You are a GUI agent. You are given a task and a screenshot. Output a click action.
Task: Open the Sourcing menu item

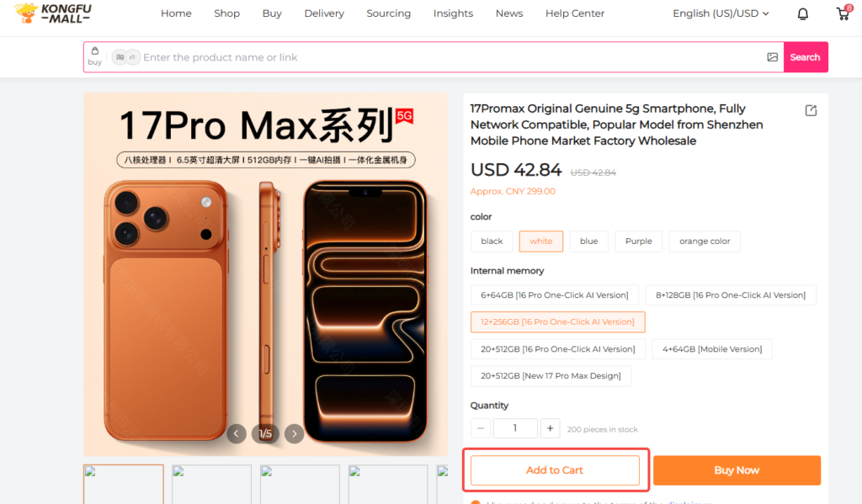[x=389, y=13]
